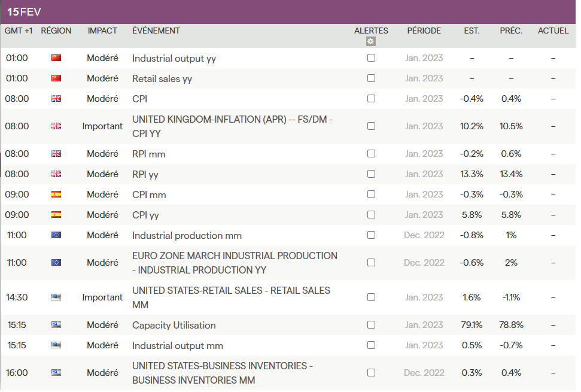The height and width of the screenshot is (392, 581).
Task: Select the Industrial output mm event
Action: coord(178,345)
